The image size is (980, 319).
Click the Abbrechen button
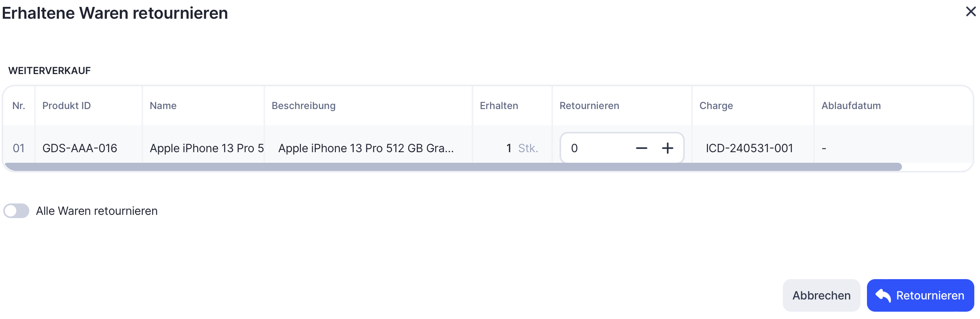tap(821, 295)
